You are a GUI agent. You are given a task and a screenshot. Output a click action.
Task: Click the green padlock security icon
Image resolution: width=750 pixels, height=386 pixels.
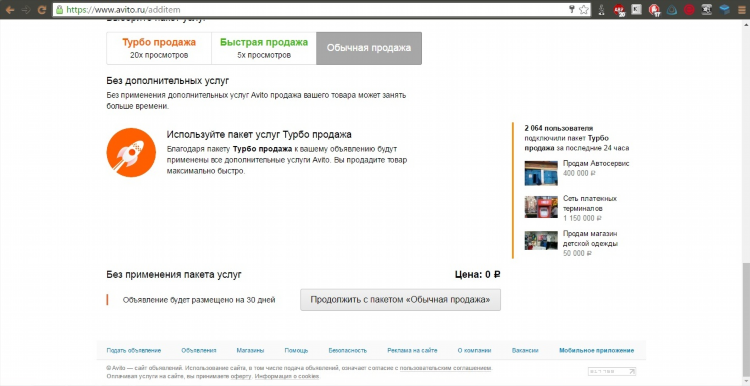point(59,9)
